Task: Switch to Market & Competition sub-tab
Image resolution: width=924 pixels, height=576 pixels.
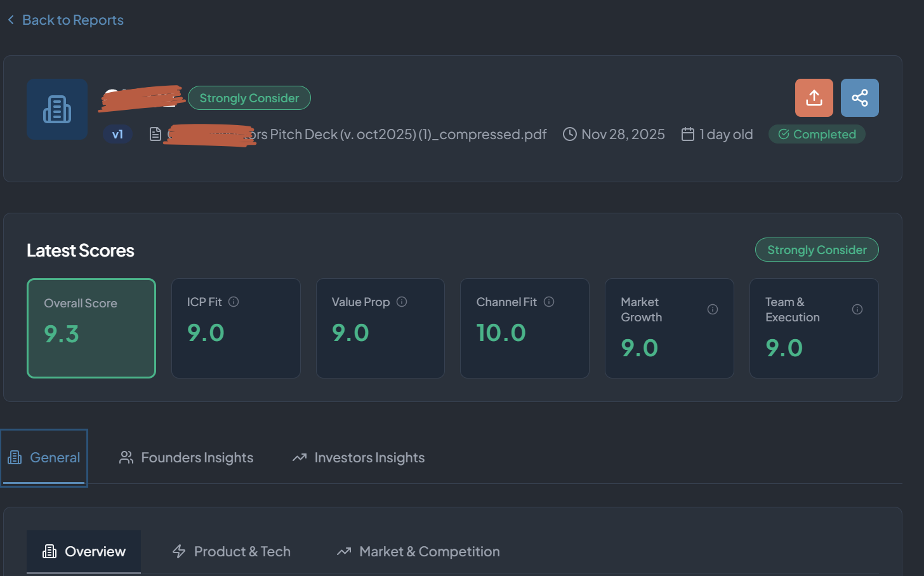Action: point(419,551)
